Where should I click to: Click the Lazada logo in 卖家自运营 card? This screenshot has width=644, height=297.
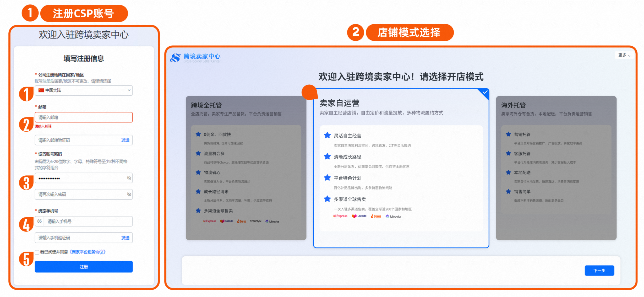click(x=359, y=216)
